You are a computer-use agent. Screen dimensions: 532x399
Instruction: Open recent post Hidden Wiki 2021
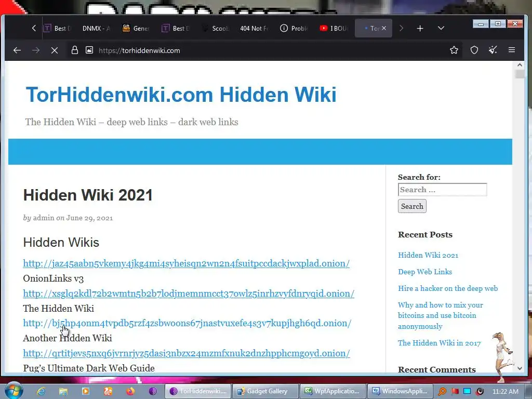[428, 255]
